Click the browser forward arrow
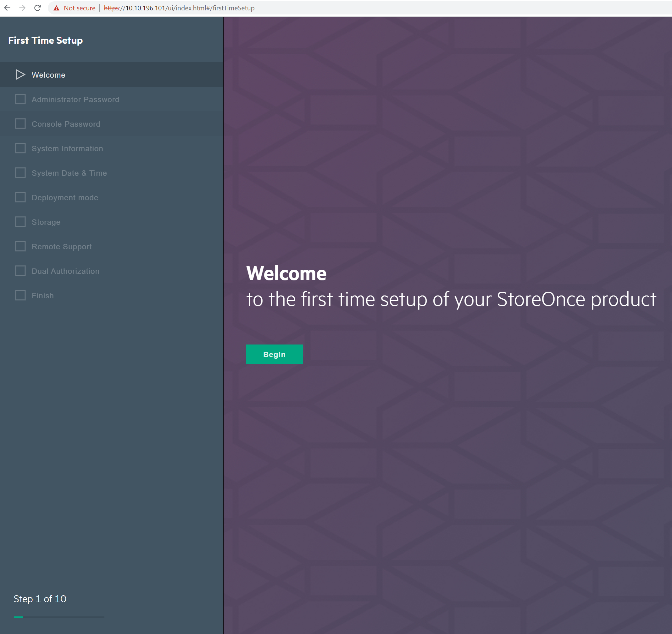The height and width of the screenshot is (634, 672). 22,8
